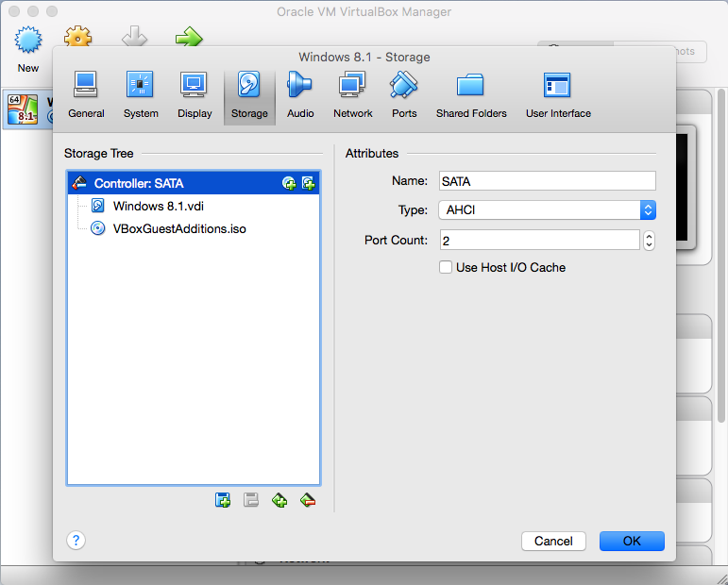Click Settings gear in VirtualBox Manager toolbar
728x585 pixels.
77,36
